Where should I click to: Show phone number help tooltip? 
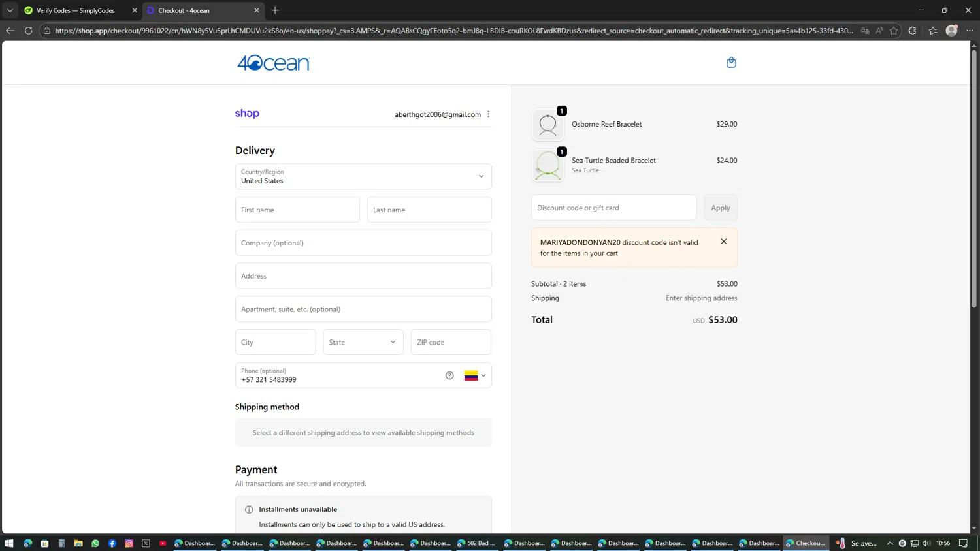point(449,375)
